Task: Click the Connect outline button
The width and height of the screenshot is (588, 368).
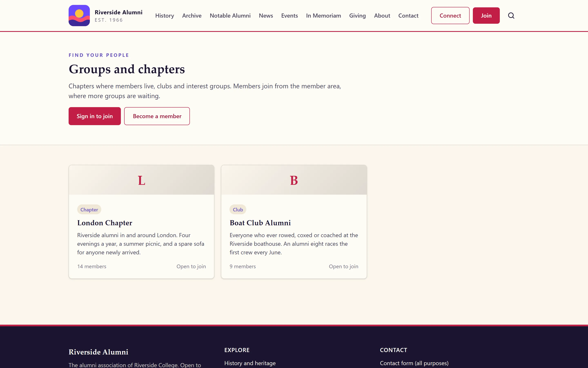Action: [450, 16]
